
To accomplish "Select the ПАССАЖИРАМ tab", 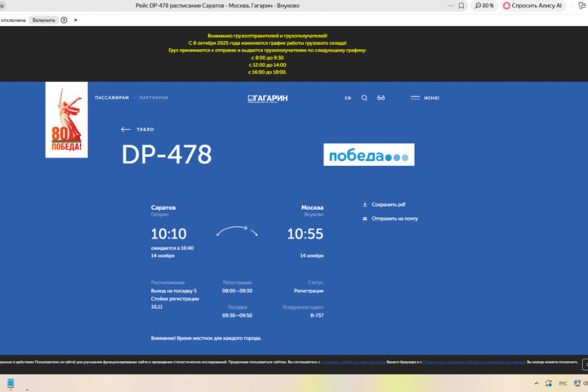I will tap(112, 98).
